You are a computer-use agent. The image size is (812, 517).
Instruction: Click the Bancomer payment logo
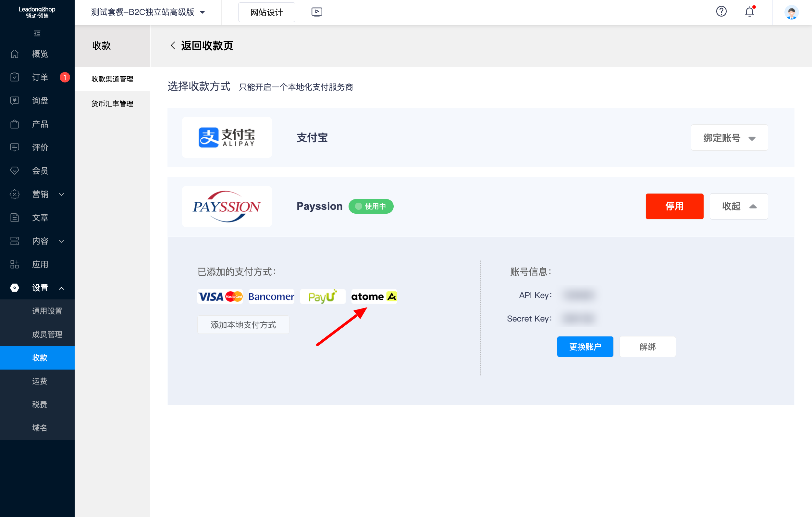(x=271, y=296)
